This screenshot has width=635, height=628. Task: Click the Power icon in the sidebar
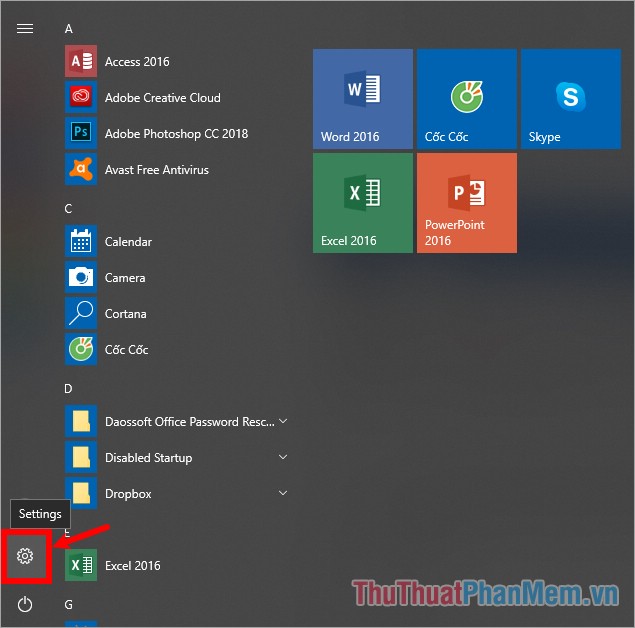(25, 605)
